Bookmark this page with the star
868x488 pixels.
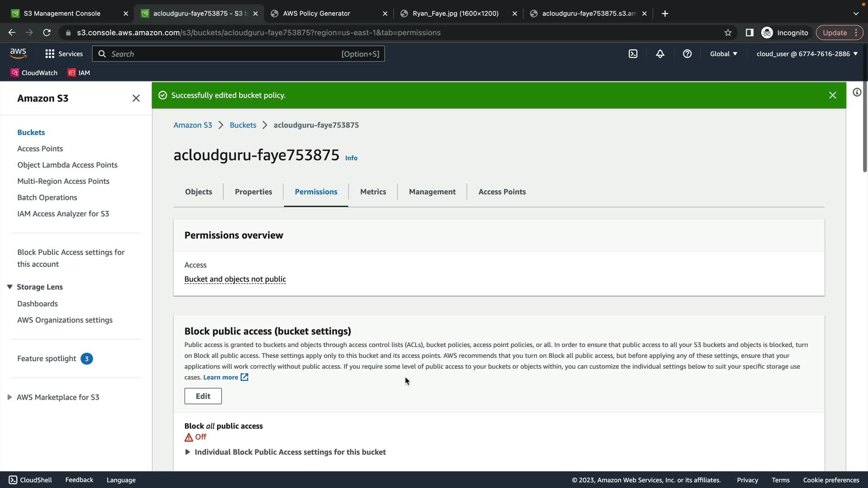pyautogui.click(x=728, y=33)
